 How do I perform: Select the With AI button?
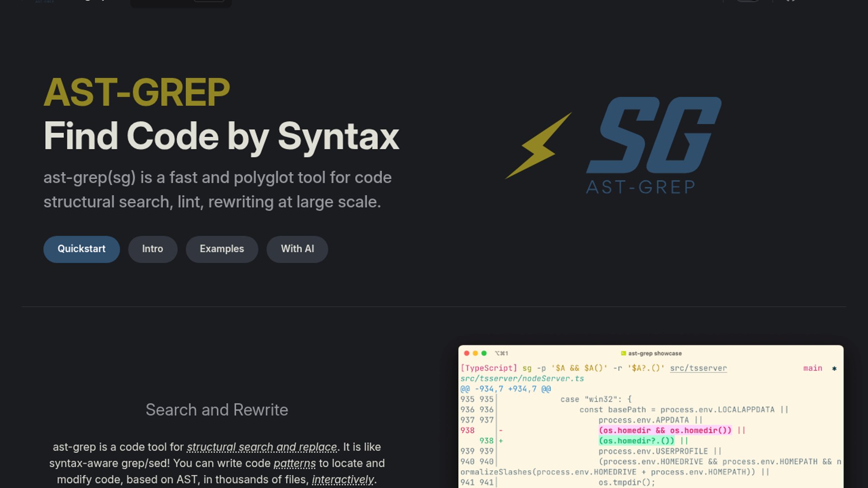(297, 249)
